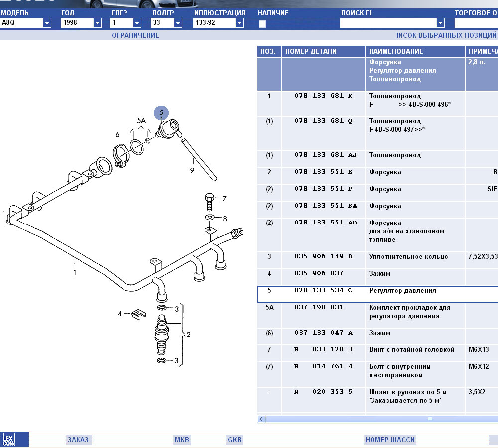Toggle the НАЛИЧИЕ checkbox

click(x=262, y=23)
